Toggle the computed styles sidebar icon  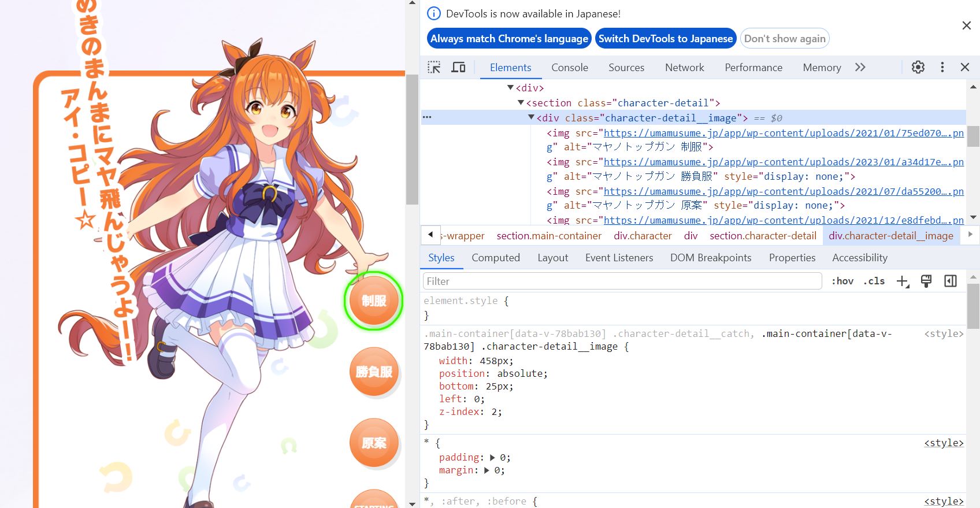pos(950,281)
